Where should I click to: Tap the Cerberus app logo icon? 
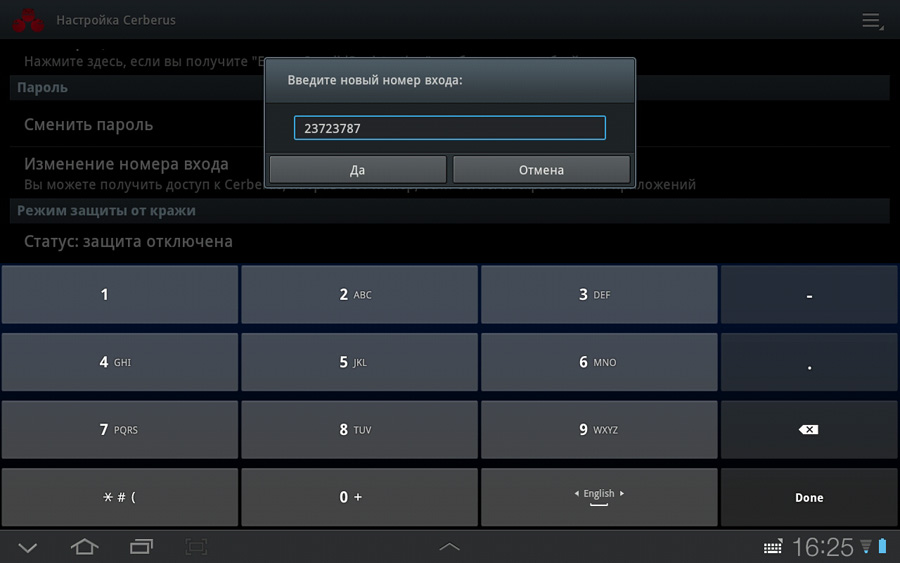point(28,20)
